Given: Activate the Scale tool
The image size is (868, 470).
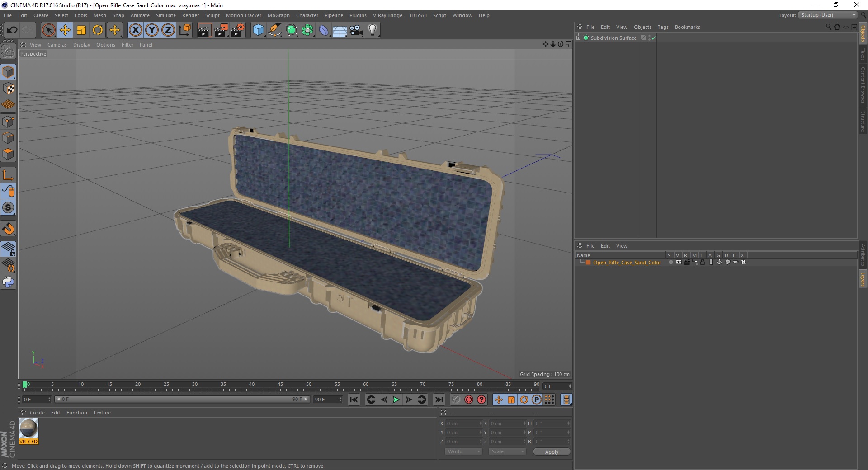Looking at the screenshot, I should pos(81,30).
